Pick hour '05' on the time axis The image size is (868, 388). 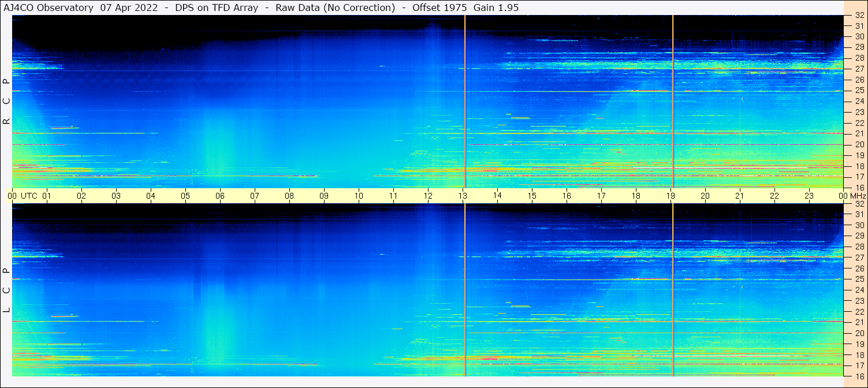[185, 196]
